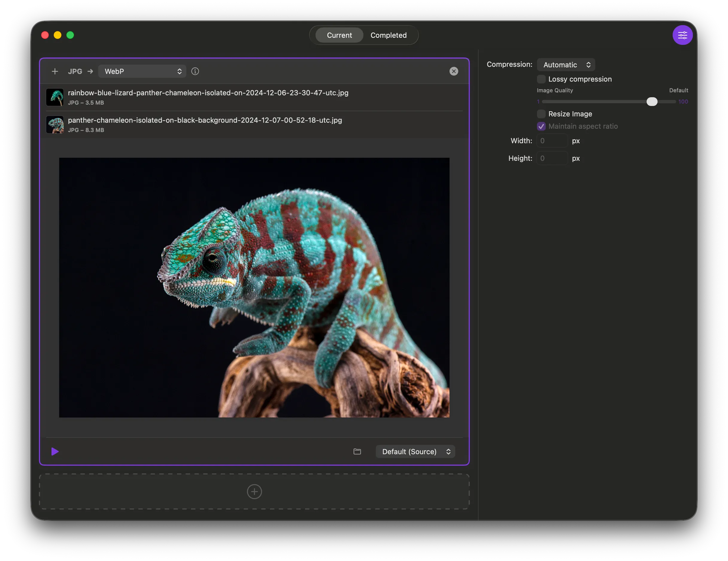Open app preferences with the sliders icon
This screenshot has height=561, width=728.
click(683, 35)
